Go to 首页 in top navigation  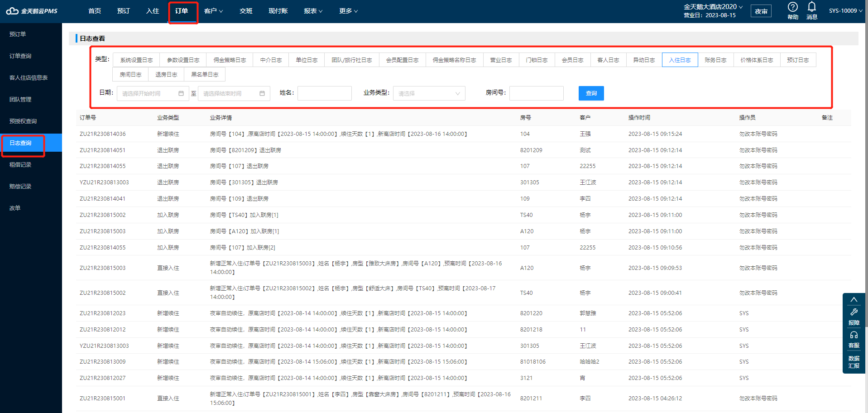pos(95,11)
